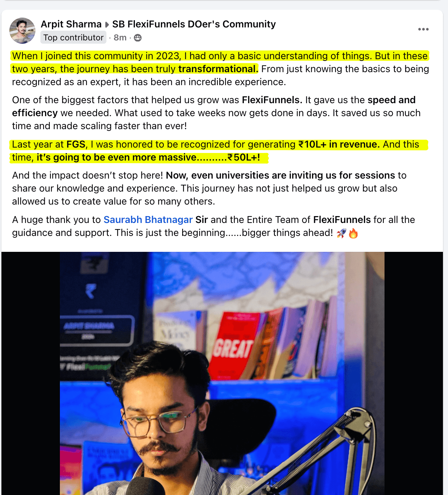Click the Top contributor badge
The image size is (448, 495).
tap(74, 38)
